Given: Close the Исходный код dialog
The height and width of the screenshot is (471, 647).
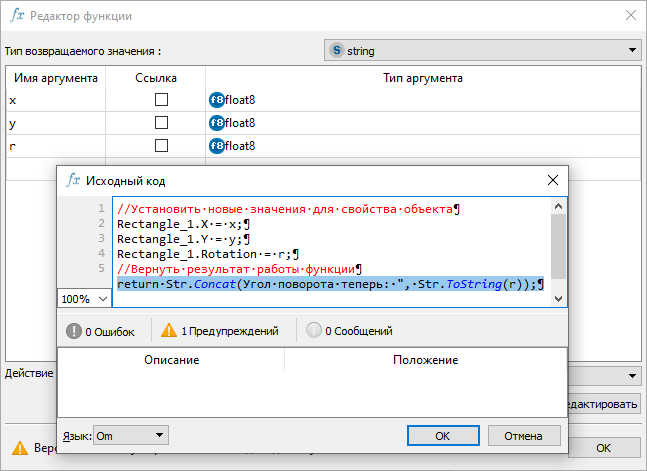Looking at the screenshot, I should (552, 181).
